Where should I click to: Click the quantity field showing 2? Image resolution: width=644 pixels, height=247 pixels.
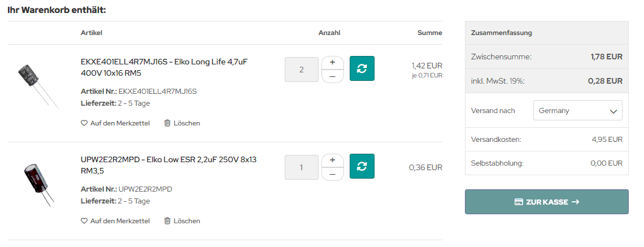[302, 70]
